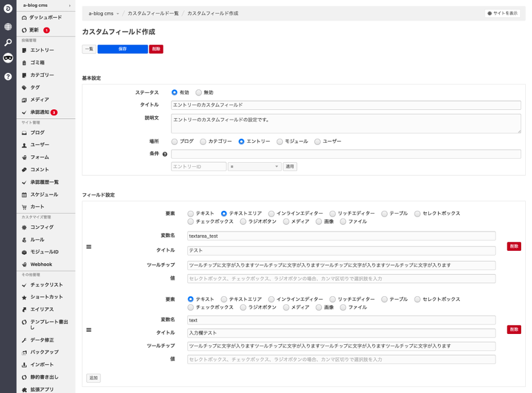The width and height of the screenshot is (532, 393).
Task: Grab drag handle of text field row
Action: click(89, 330)
